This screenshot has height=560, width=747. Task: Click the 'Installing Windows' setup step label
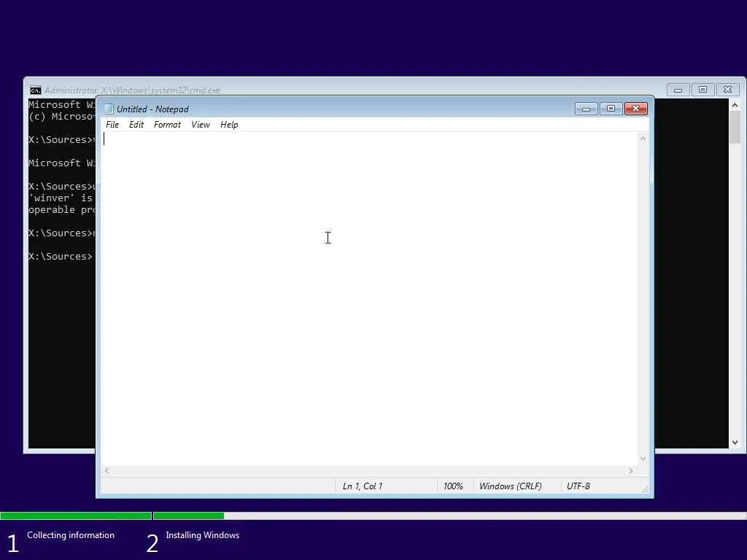point(203,535)
